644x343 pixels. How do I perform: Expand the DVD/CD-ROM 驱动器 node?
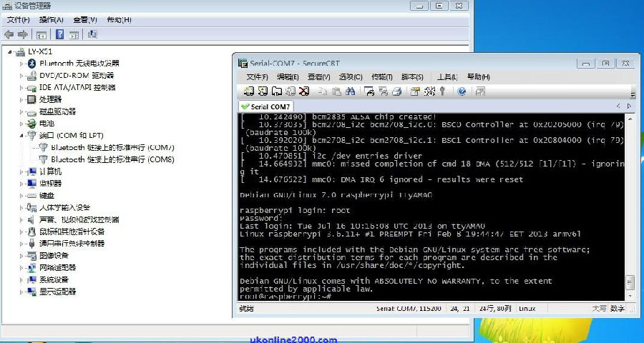(x=21, y=75)
